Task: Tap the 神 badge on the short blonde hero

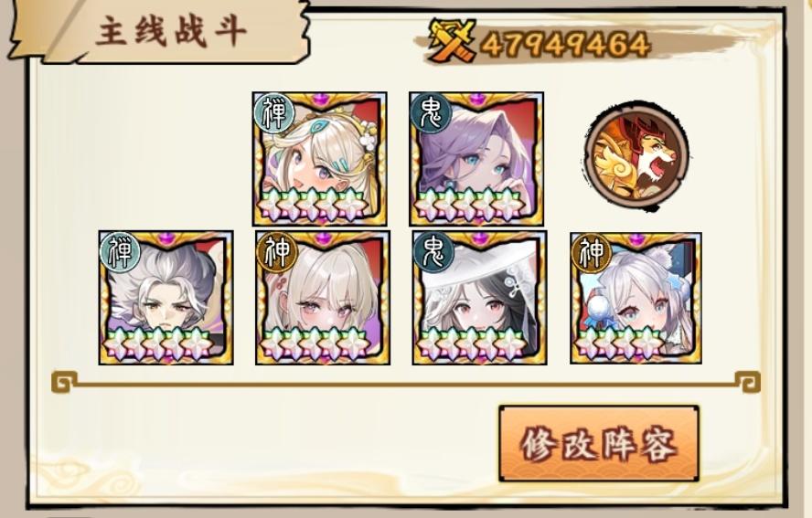Action: pyautogui.click(x=278, y=251)
